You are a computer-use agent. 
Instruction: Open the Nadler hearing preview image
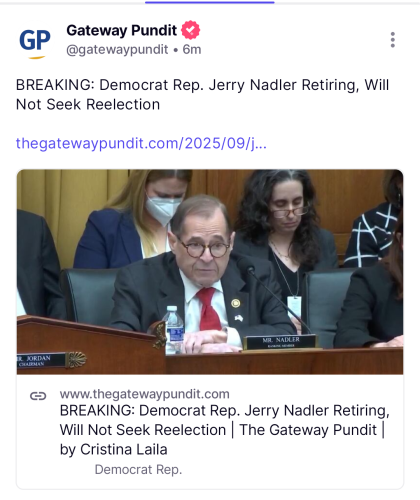[x=210, y=272]
